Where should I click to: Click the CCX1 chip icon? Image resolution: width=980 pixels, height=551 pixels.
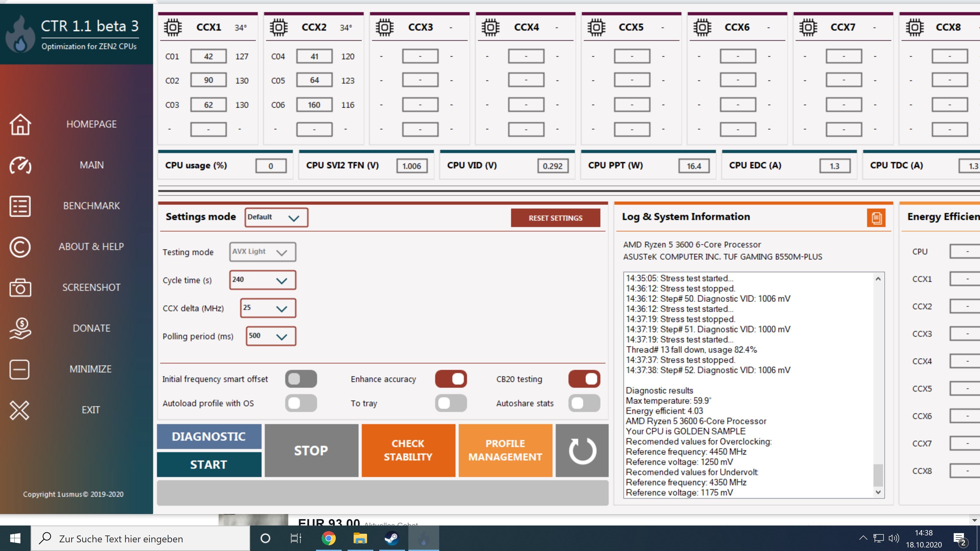[x=173, y=27]
